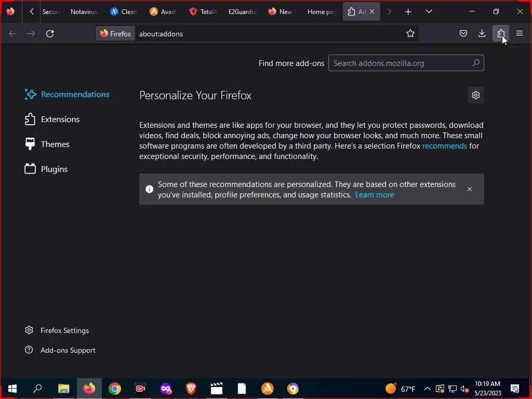The image size is (532, 399).
Task: Open Windows taskbar search
Action: [37, 389]
